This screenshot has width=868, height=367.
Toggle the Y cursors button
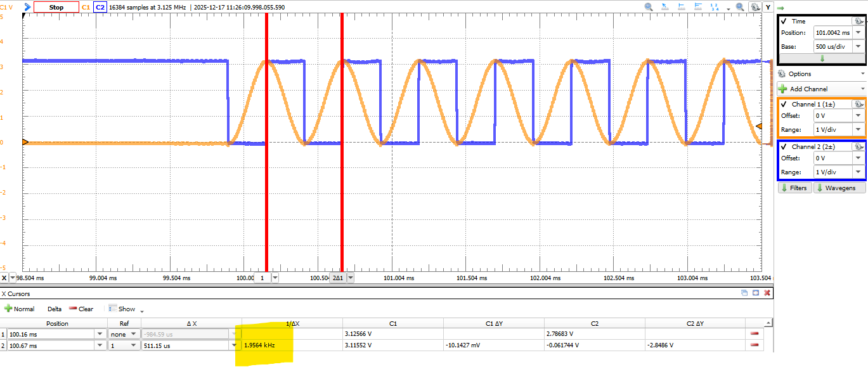click(768, 7)
